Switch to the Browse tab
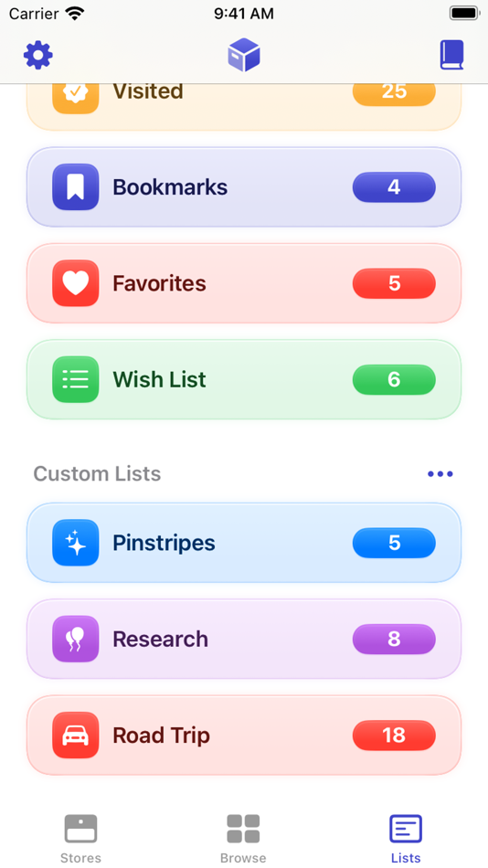Viewport: 488px width, 868px height. point(243,838)
